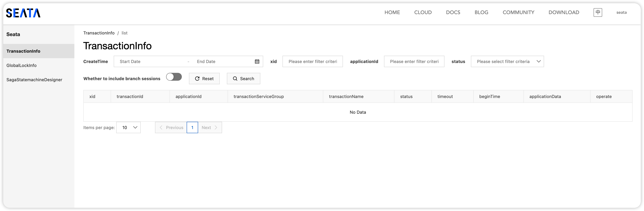
Task: Open SagaStateMachineDesigner sidebar item
Action: click(35, 79)
